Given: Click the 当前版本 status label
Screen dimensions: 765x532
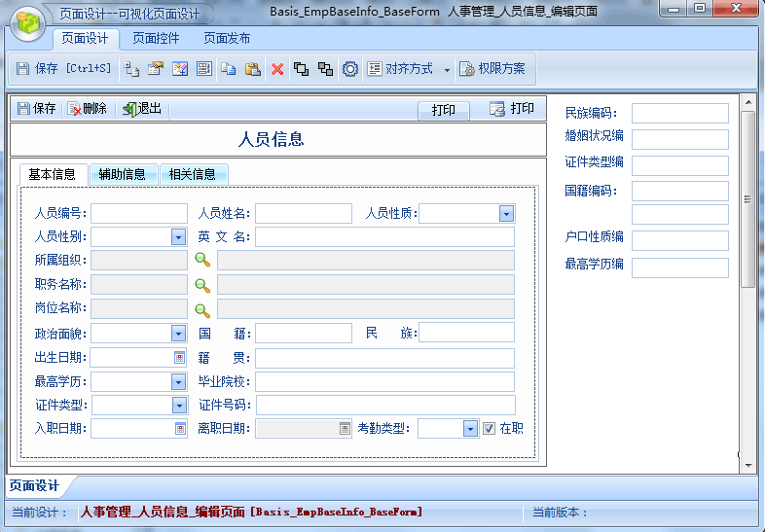Looking at the screenshot, I should pos(560,513).
